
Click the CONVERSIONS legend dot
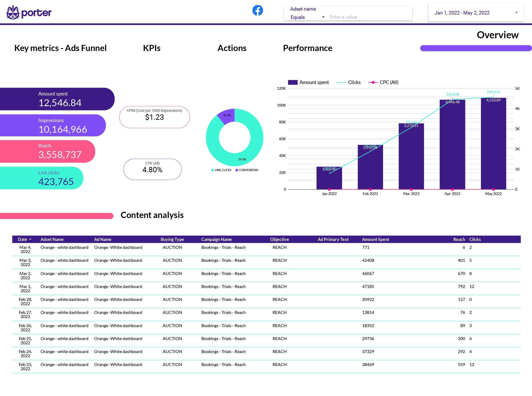[237, 170]
